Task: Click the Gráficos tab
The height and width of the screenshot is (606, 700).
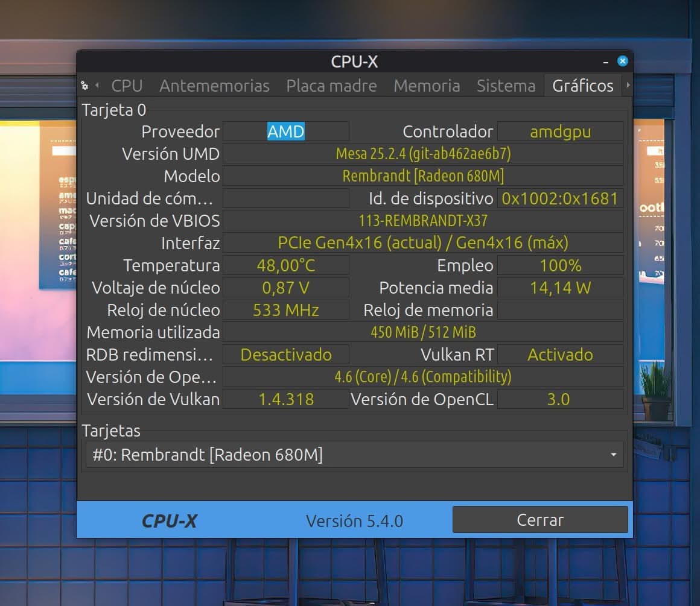Action: point(582,86)
